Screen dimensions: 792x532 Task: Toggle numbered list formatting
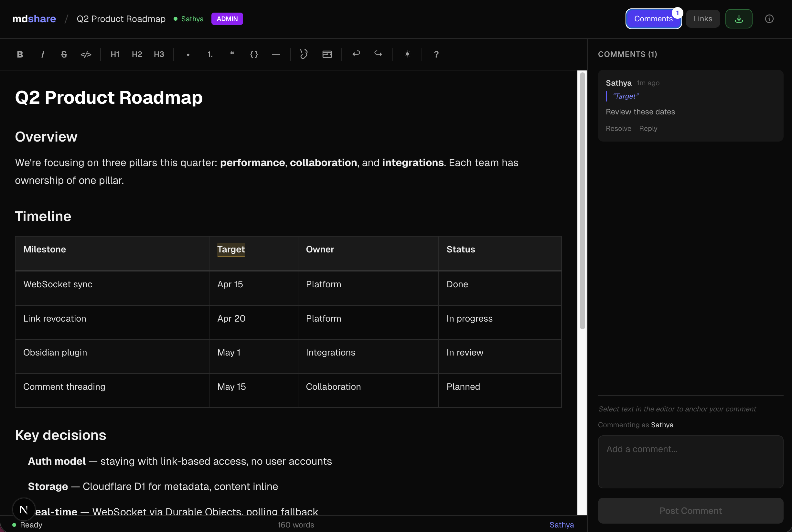[210, 54]
